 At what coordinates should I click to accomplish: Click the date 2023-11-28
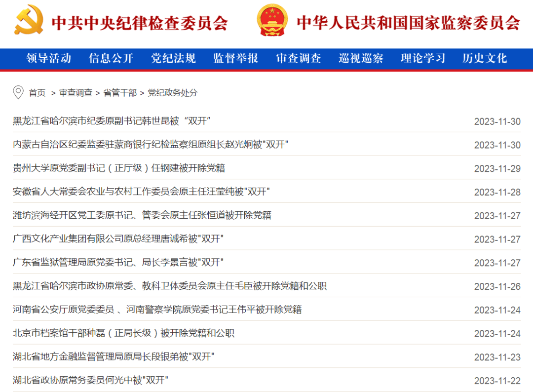497,192
